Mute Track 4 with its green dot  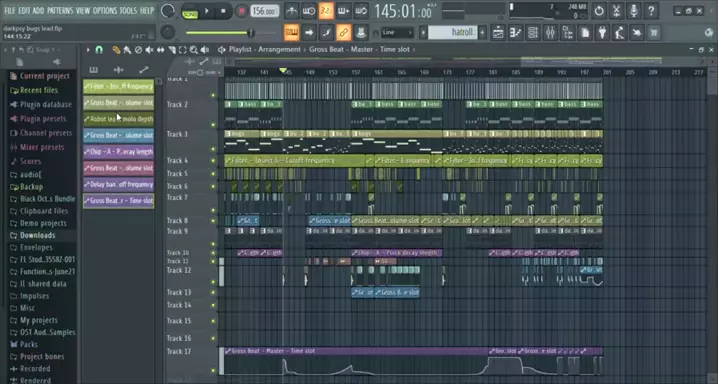[x=213, y=161]
